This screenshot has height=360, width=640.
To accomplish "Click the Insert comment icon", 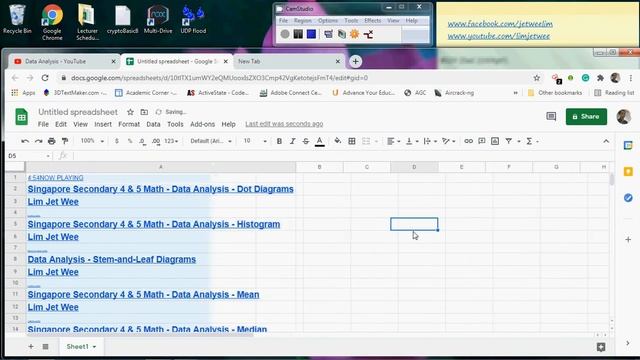I will [482, 141].
